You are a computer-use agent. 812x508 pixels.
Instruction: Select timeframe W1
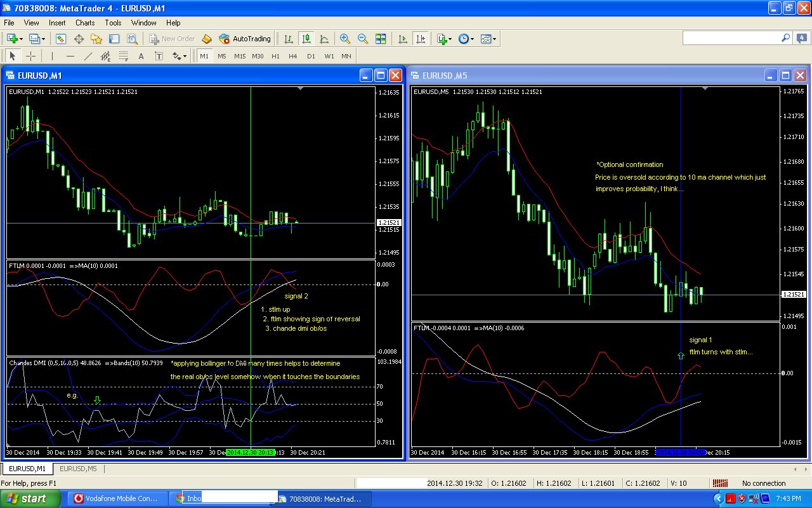pyautogui.click(x=329, y=56)
